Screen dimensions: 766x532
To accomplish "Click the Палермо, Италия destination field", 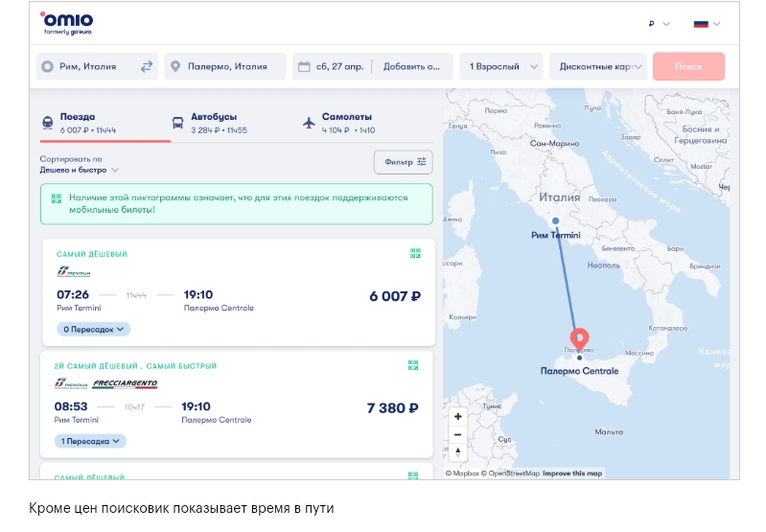I will click(x=225, y=66).
